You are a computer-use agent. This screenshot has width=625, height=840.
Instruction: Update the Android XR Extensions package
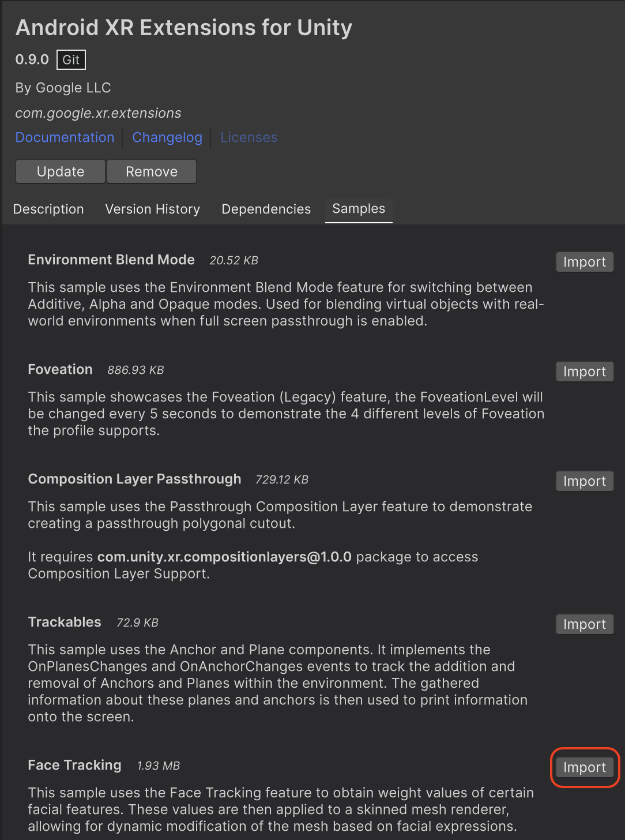59,171
